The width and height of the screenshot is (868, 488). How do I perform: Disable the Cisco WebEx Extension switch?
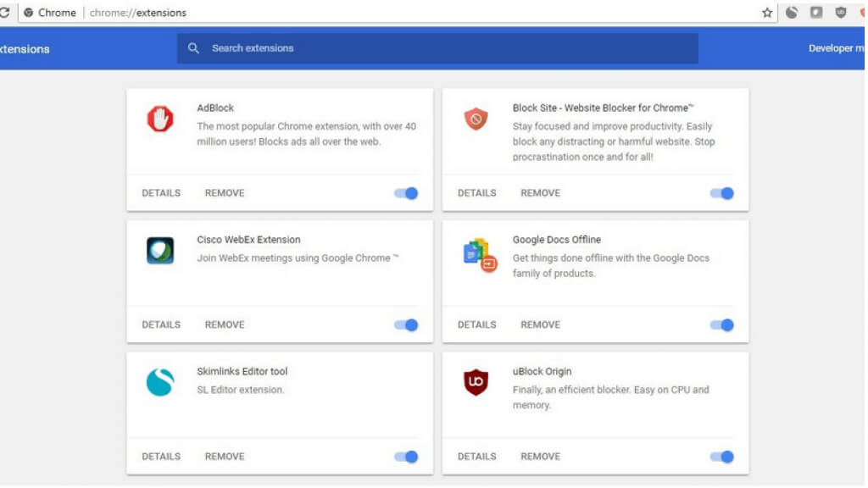coord(407,324)
